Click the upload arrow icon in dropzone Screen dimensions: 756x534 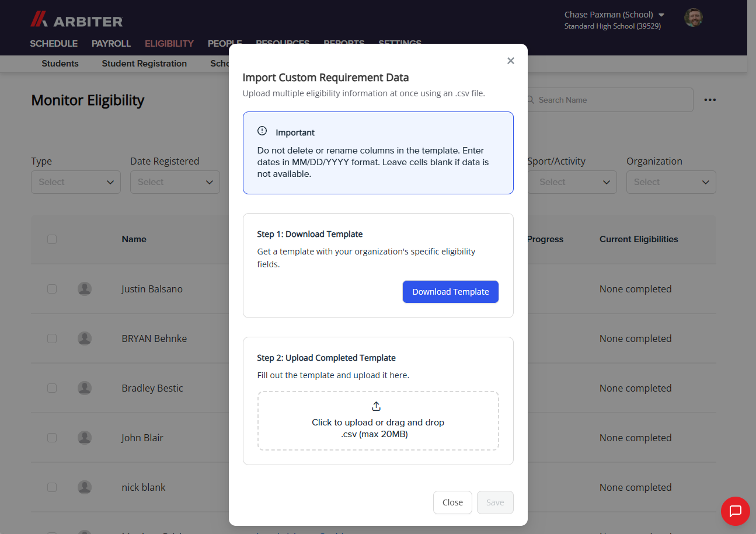pos(377,406)
